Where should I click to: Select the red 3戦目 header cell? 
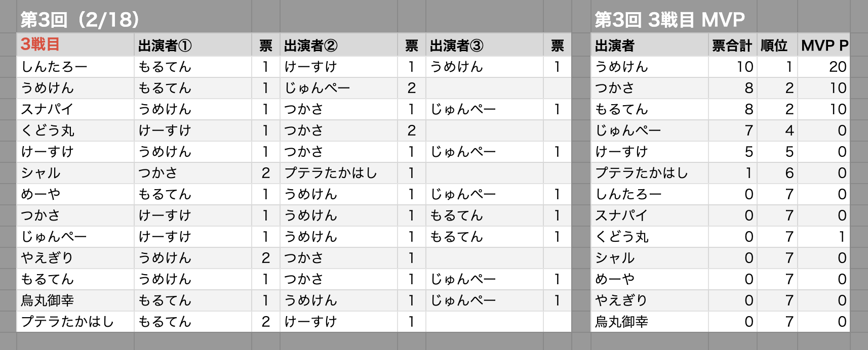click(75, 45)
